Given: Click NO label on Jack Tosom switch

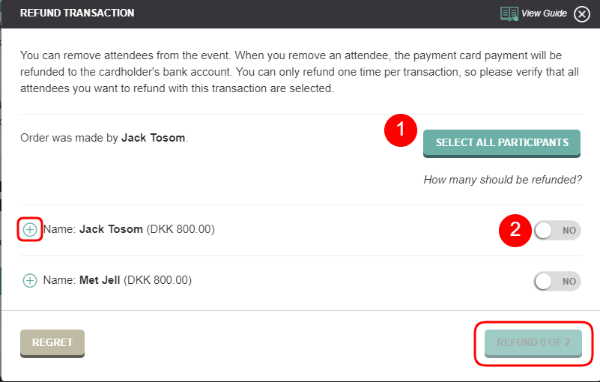Looking at the screenshot, I should point(569,230).
